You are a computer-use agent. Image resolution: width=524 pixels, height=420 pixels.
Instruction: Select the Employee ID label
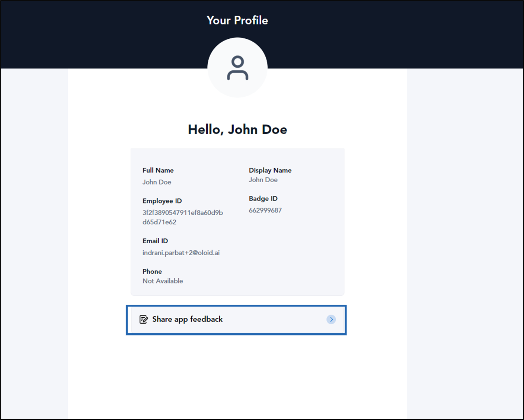click(x=162, y=201)
